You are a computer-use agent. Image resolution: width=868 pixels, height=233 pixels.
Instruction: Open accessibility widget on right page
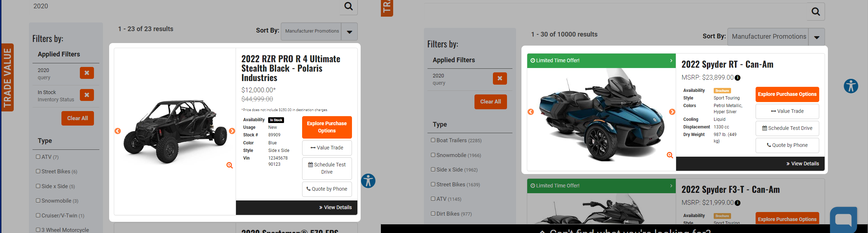[851, 86]
